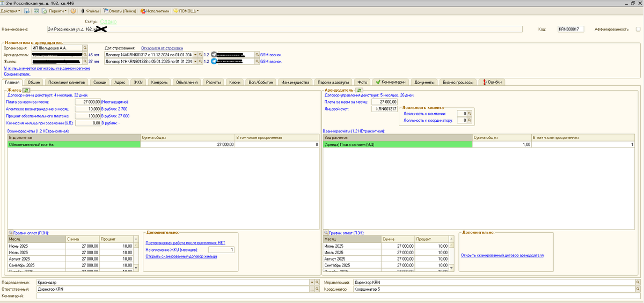Image resolution: width=644 pixels, height=303 pixels.
Task: Click magnifier beside the Жилец phone field
Action: point(257,62)
